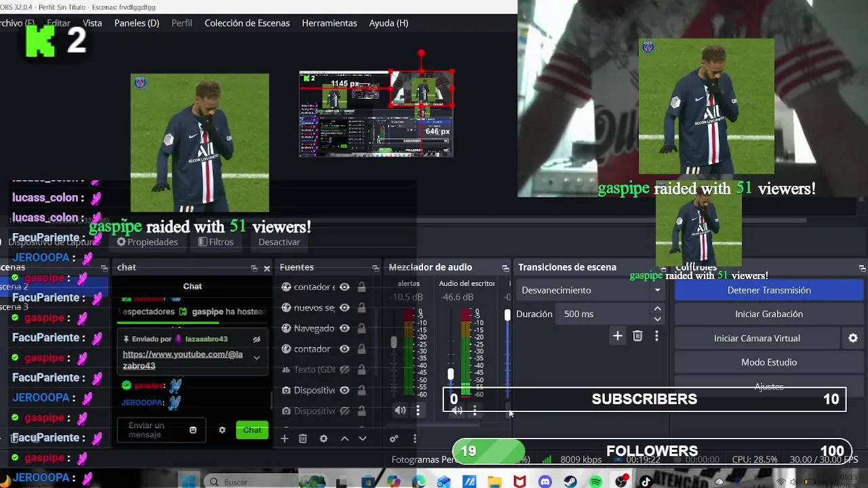Increase transition Duración with up arrow
Screen dimensions: 868x488
coord(657,309)
